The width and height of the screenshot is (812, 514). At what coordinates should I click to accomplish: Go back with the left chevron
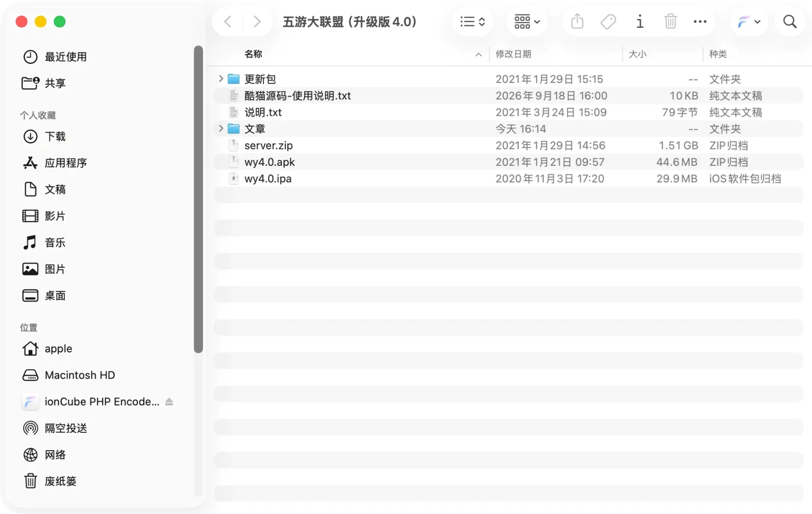click(x=228, y=22)
